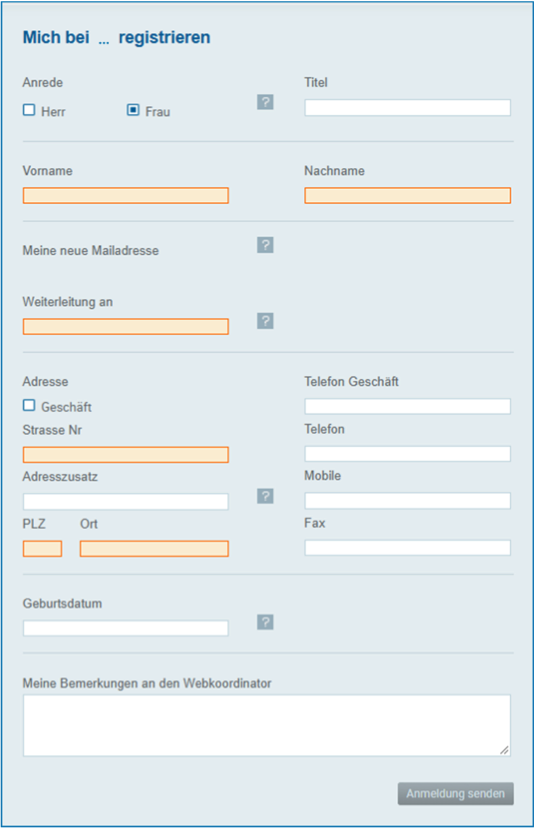Click the Strasse Nr field
Screen dimensions: 536x829
(126, 455)
